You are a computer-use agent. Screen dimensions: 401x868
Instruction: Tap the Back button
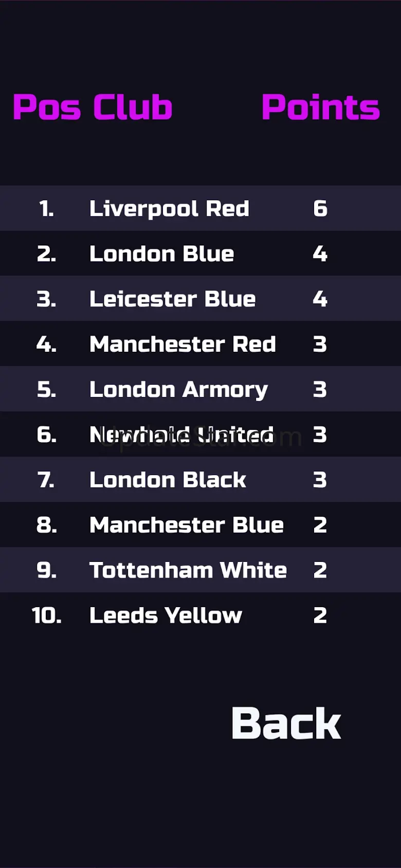[286, 723]
